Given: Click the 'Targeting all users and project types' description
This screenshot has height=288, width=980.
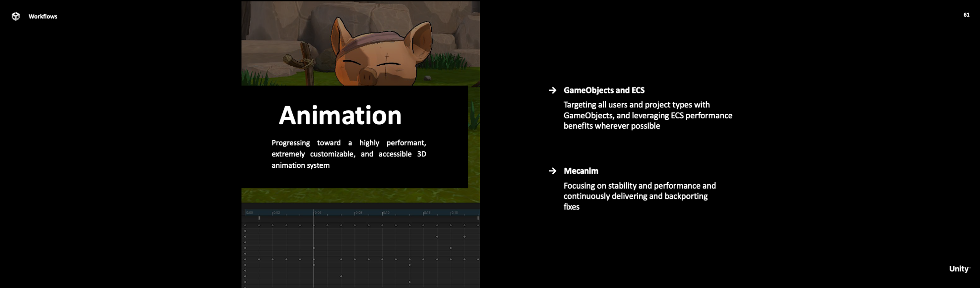Looking at the screenshot, I should [648, 115].
